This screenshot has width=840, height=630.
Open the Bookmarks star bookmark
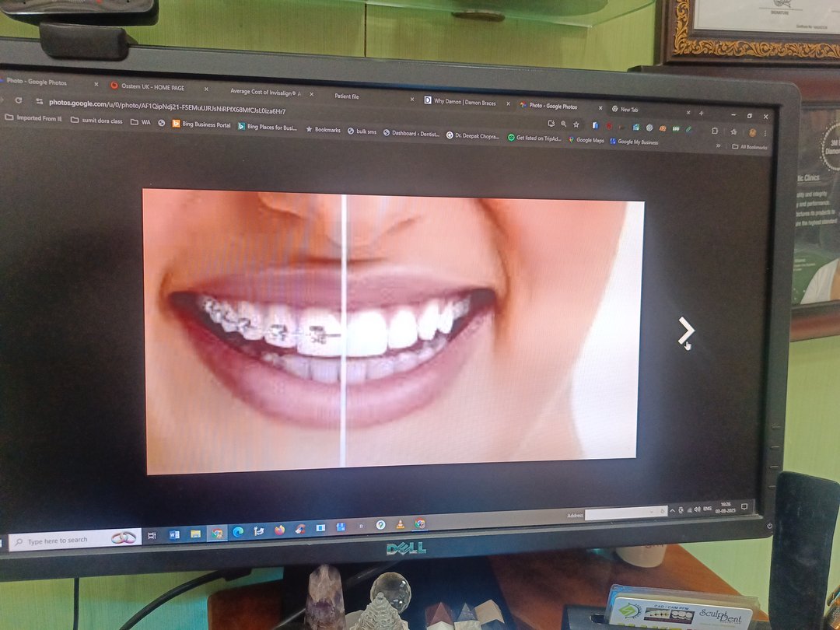[x=323, y=129]
